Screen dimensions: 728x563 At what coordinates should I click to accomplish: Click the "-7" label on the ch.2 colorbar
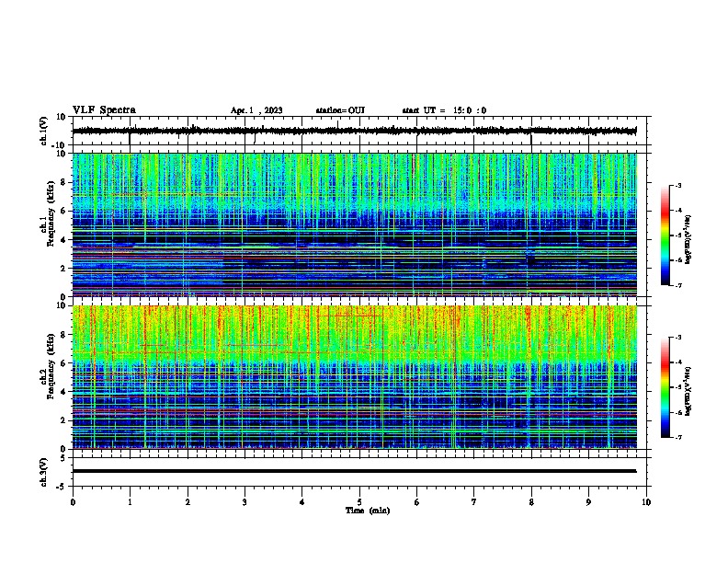click(x=677, y=437)
